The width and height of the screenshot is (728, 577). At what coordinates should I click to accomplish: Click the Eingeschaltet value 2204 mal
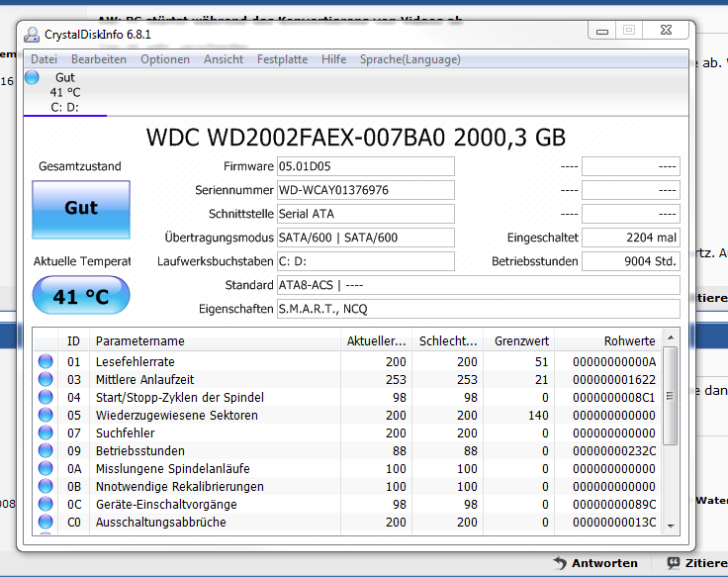click(631, 238)
